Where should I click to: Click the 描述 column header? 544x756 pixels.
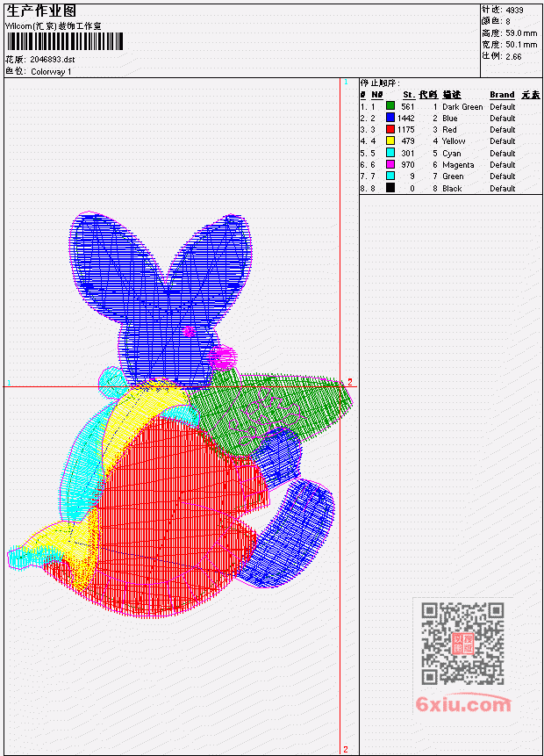[452, 95]
